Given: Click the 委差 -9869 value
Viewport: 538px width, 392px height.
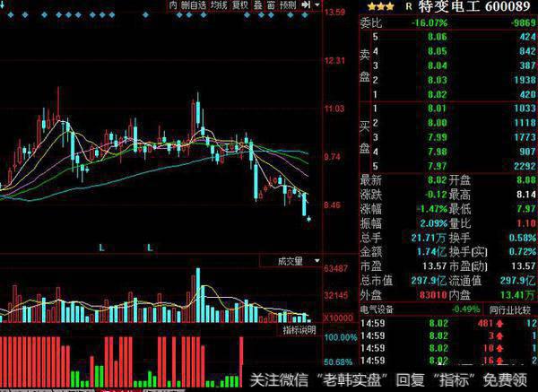Looking at the screenshot, I should [524, 23].
